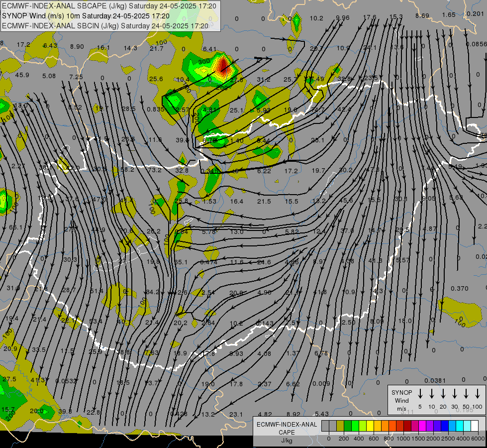Click the map value '0.835'

click(x=156, y=109)
